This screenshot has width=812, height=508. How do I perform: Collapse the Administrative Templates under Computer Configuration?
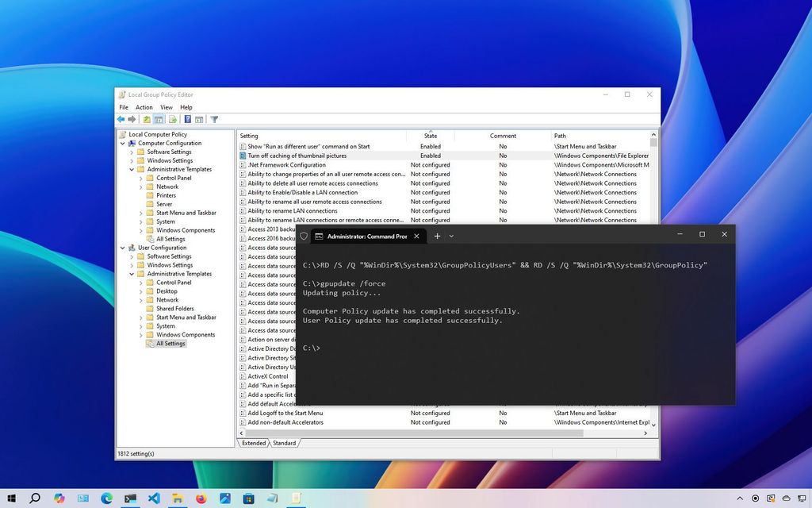point(132,169)
